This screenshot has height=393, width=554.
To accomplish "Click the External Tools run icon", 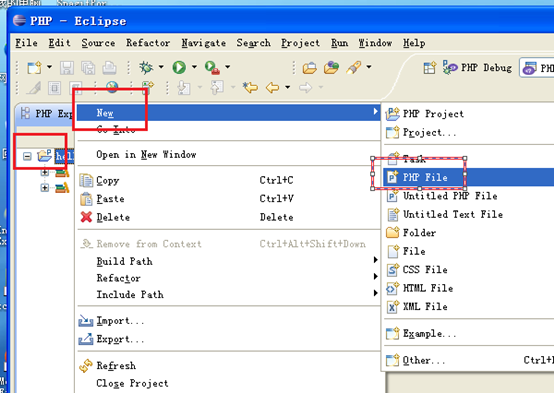I will click(212, 68).
